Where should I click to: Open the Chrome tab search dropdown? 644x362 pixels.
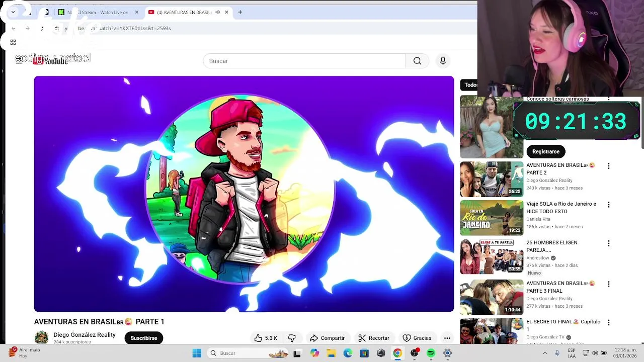point(13,12)
